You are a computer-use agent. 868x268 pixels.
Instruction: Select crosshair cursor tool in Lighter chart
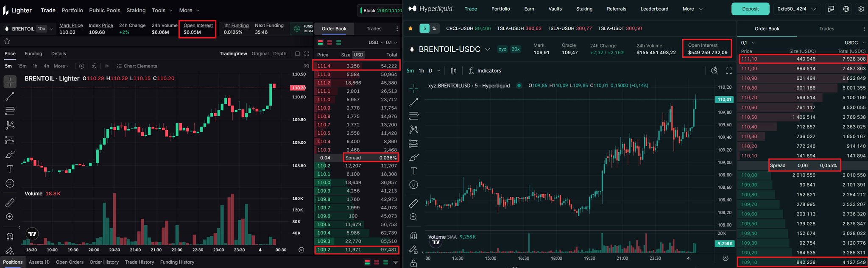tap(10, 81)
